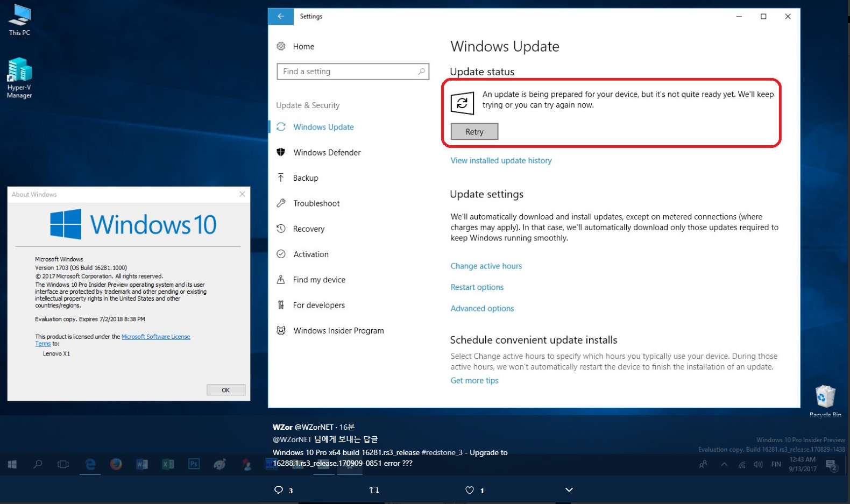The width and height of the screenshot is (850, 504).
Task: Click the #redstone_3 hashtag
Action: click(x=442, y=453)
